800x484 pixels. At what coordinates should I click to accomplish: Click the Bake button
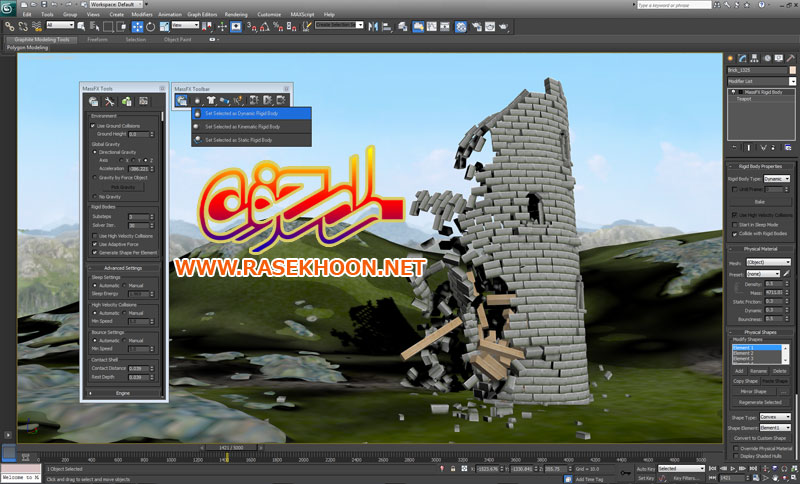point(760,202)
